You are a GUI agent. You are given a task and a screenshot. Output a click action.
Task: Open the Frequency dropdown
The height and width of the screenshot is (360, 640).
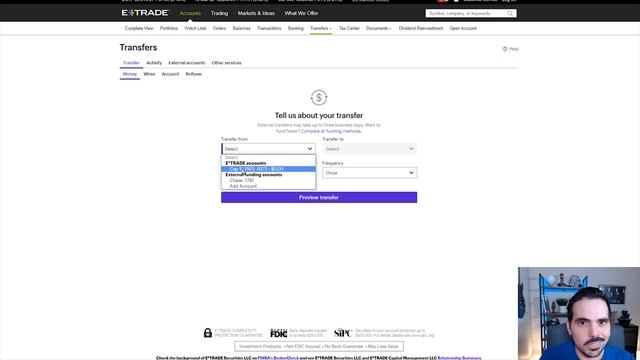tap(369, 173)
